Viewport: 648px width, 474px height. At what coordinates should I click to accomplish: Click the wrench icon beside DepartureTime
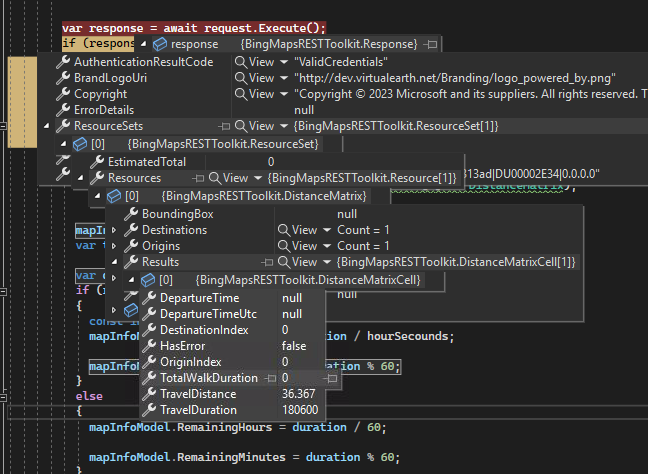[x=149, y=298]
